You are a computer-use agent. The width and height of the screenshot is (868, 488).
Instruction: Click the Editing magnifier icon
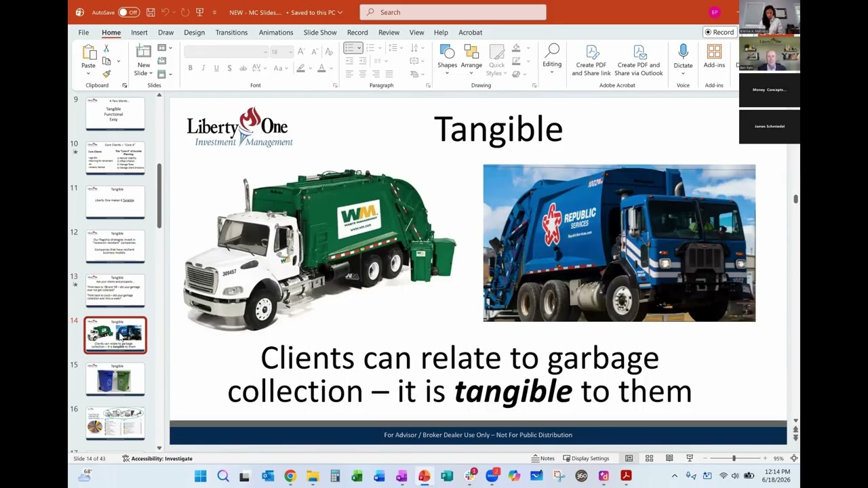[x=552, y=52]
